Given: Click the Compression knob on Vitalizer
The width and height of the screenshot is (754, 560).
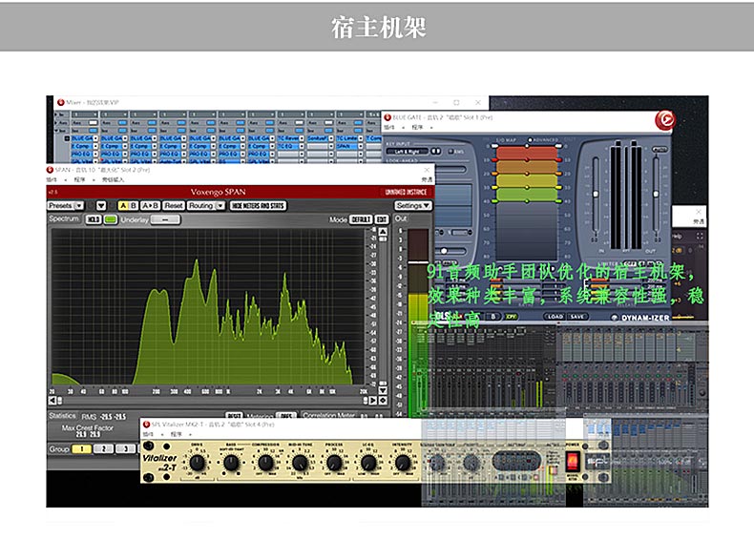Looking at the screenshot, I should pos(266,463).
